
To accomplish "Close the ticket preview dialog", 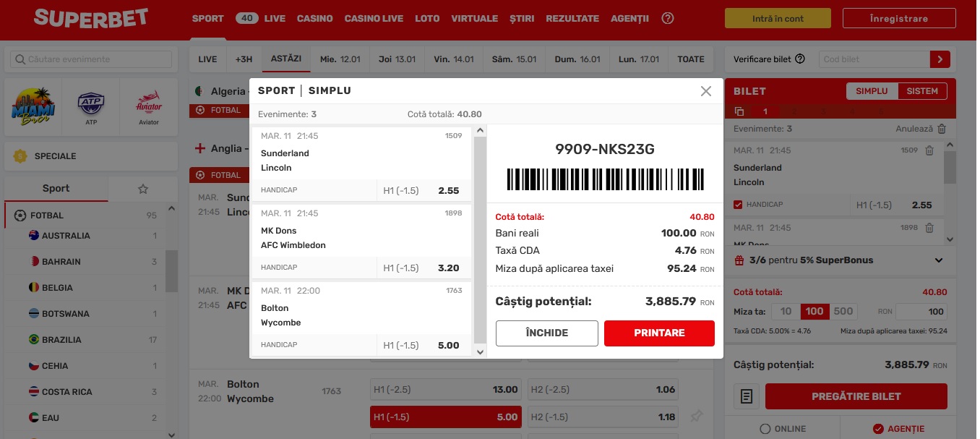I will (x=706, y=91).
